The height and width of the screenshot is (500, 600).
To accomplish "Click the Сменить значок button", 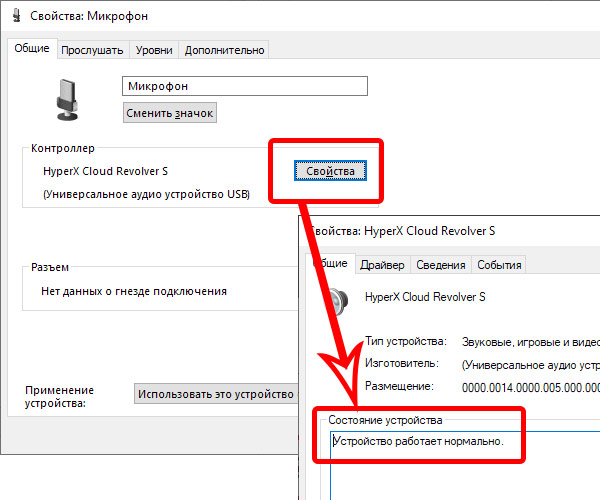I will [x=170, y=113].
